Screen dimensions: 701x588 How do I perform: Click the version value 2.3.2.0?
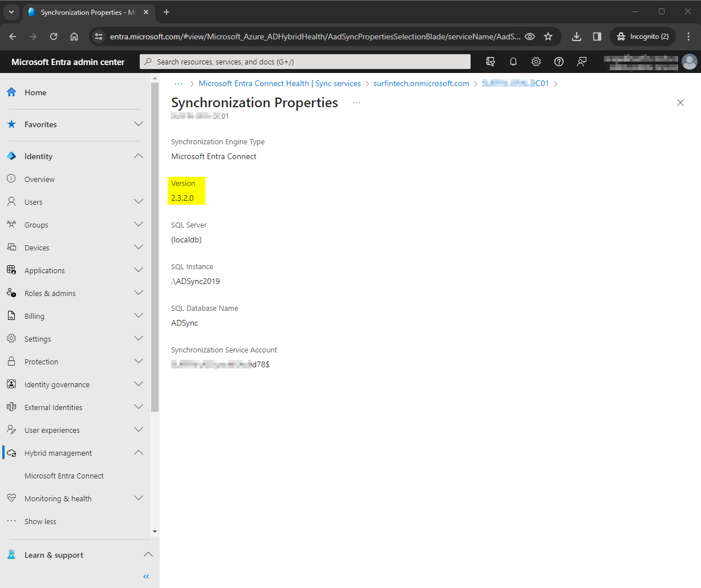[183, 198]
